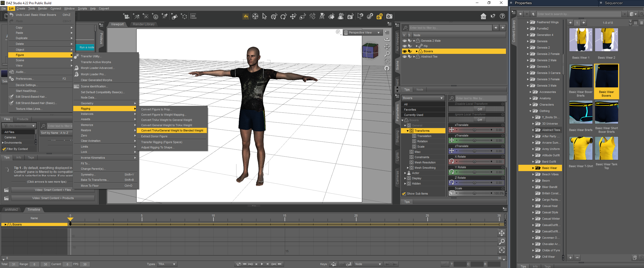Open the timeline Types TRA dropdown
The image size is (644, 268).
(167, 264)
